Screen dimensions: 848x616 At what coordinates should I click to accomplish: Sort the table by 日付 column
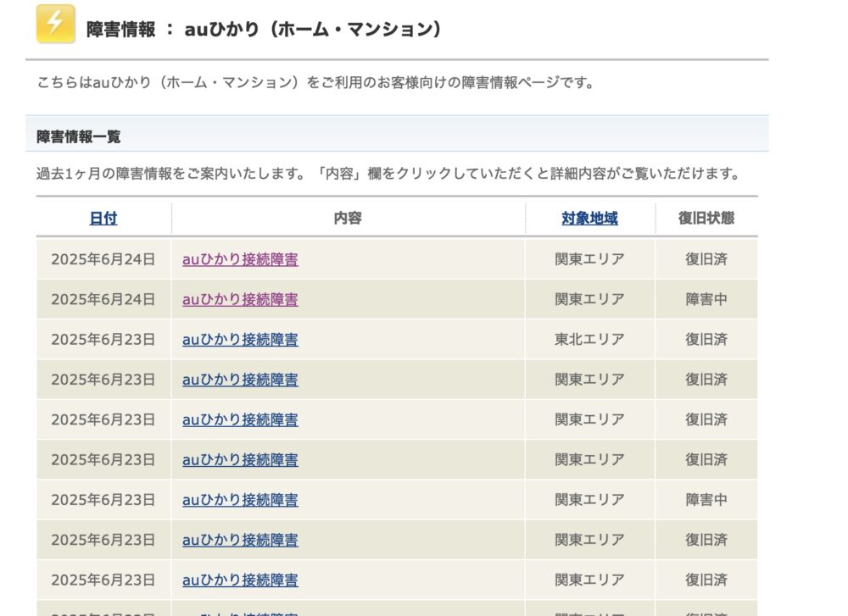[103, 219]
